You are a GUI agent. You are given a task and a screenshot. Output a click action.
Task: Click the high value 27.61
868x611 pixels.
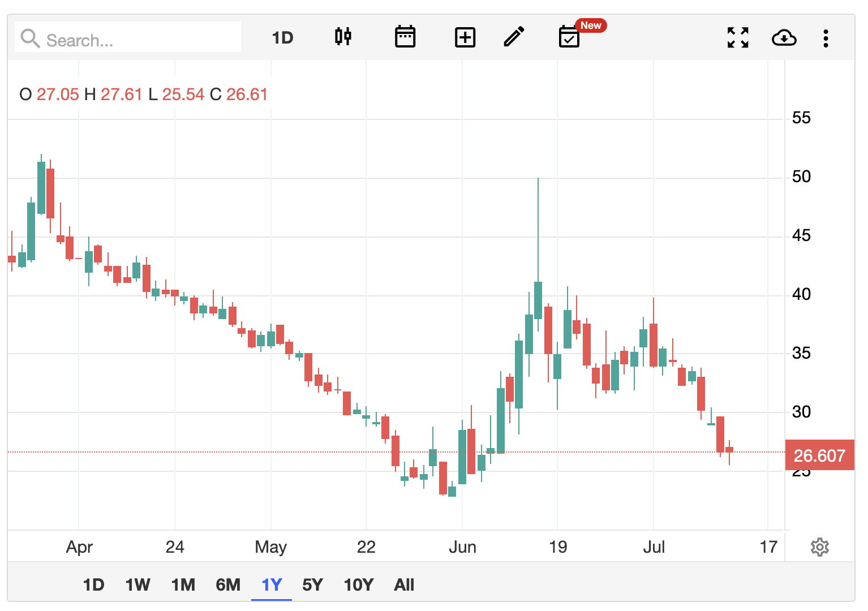coord(122,94)
